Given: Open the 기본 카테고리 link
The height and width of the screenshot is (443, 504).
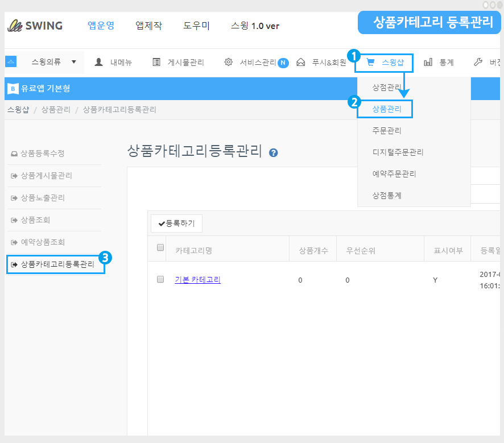Looking at the screenshot, I should (197, 280).
